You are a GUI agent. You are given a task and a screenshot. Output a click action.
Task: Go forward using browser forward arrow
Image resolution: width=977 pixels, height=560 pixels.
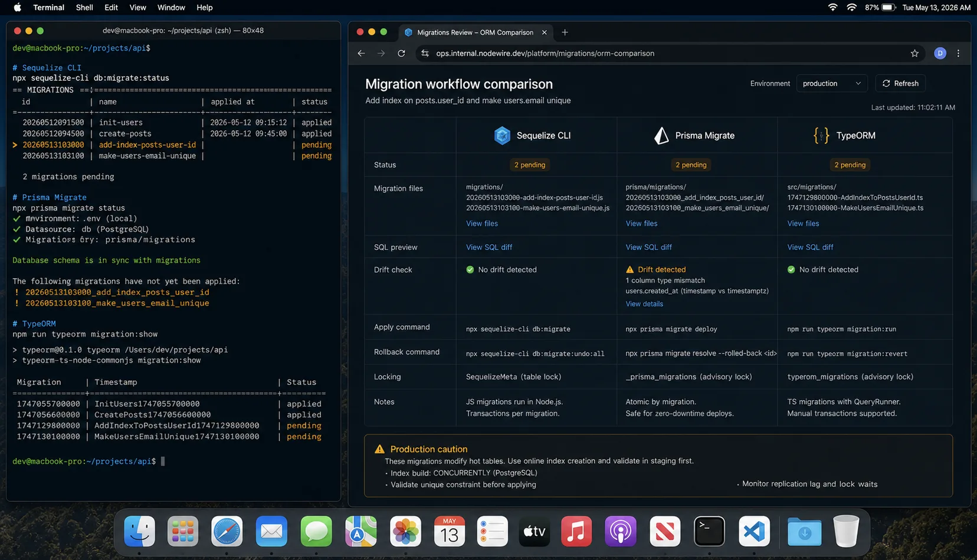point(381,53)
